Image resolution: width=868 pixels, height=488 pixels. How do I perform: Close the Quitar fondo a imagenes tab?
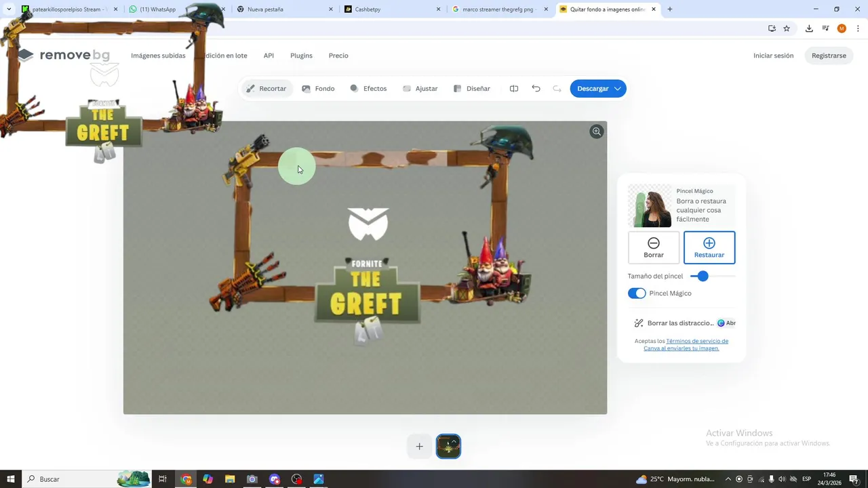pos(654,9)
